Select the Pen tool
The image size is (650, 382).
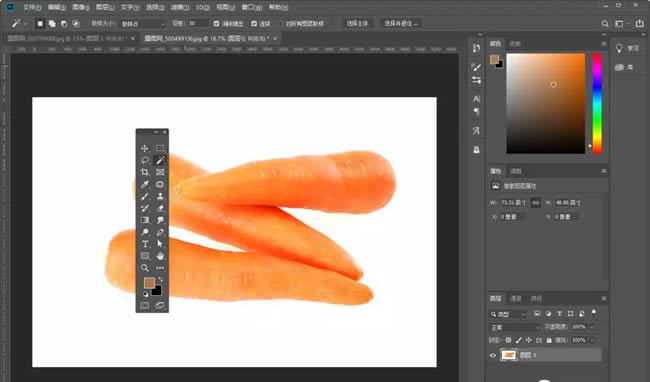[x=160, y=232]
